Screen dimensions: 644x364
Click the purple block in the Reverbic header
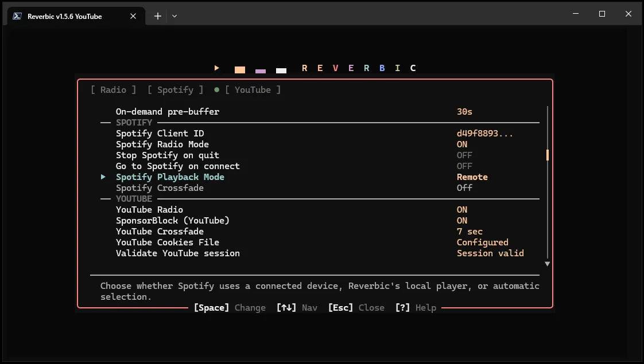pyautogui.click(x=261, y=71)
